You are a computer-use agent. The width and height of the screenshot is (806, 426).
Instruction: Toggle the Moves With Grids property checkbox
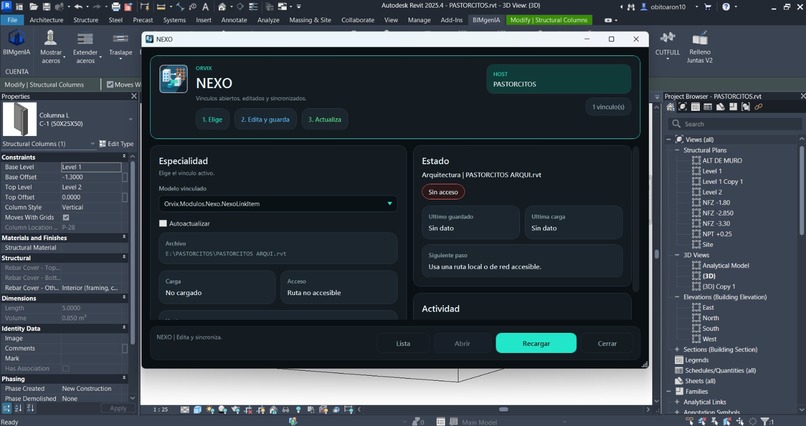tap(66, 217)
